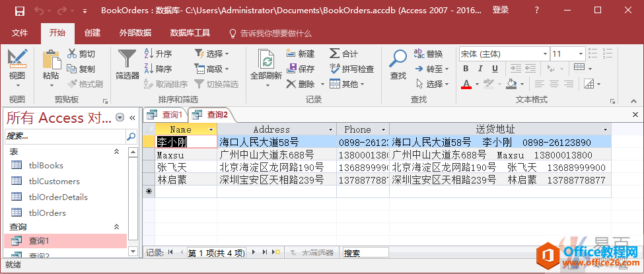Switch to 数据库工具 ribbon tab

click(x=190, y=33)
